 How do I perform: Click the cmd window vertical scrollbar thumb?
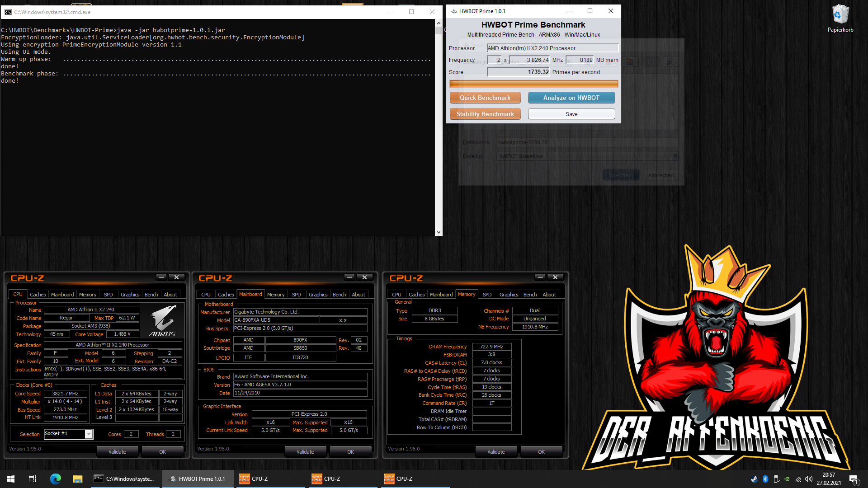pyautogui.click(x=439, y=31)
